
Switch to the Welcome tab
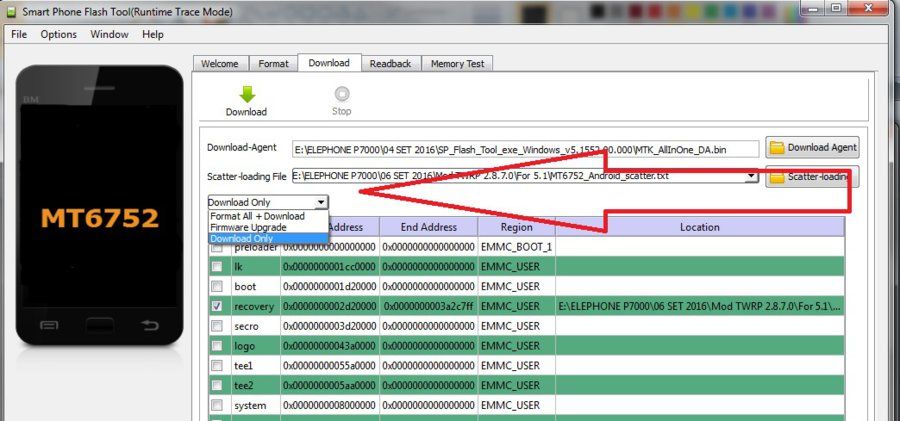(x=220, y=64)
